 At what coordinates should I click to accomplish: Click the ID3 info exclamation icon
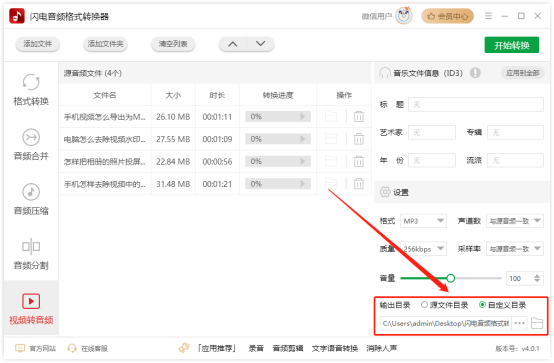[475, 73]
